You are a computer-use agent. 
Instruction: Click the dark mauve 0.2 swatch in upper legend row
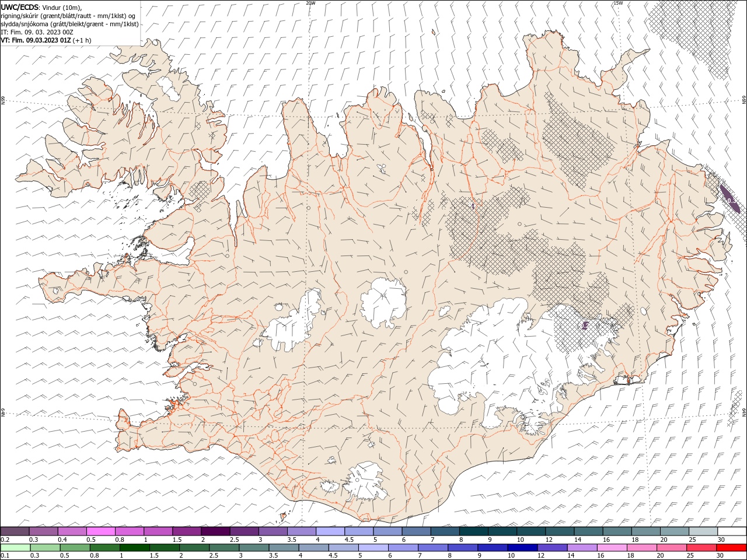(15, 531)
